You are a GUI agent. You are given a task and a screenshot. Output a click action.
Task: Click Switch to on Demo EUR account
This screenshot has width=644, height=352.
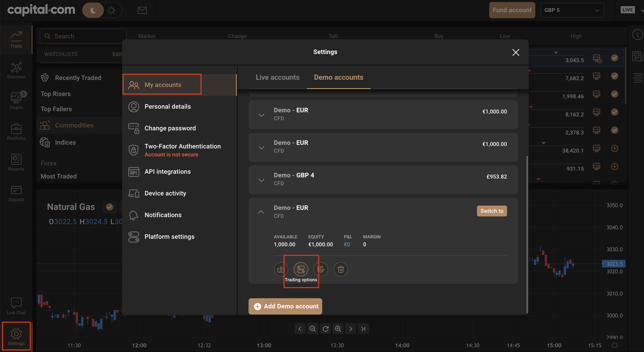(492, 211)
